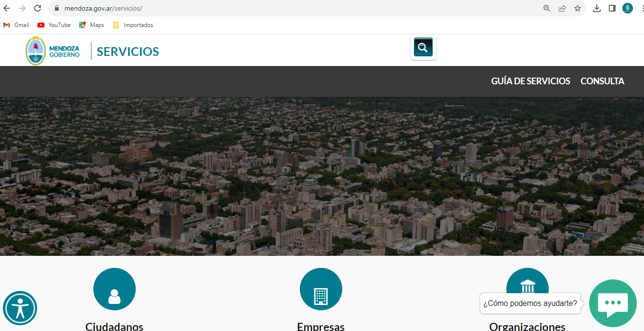The width and height of the screenshot is (644, 331).
Task: Open the Organizaciones heading link
Action: (x=527, y=326)
